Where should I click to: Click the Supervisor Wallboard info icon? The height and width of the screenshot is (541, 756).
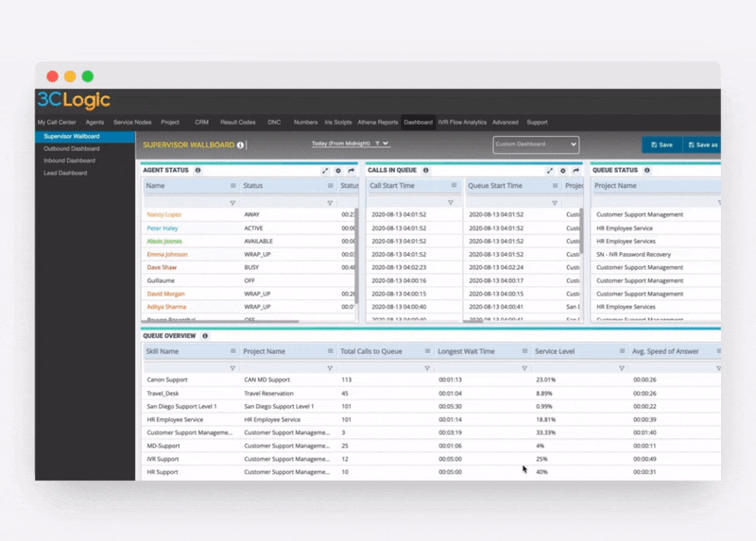click(x=240, y=145)
